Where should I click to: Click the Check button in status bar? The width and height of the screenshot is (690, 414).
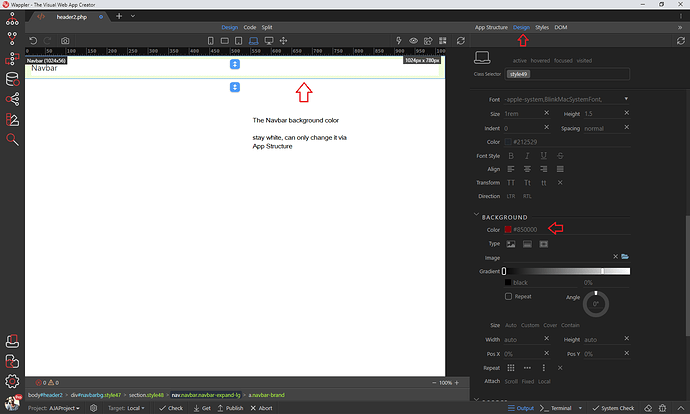[171, 408]
